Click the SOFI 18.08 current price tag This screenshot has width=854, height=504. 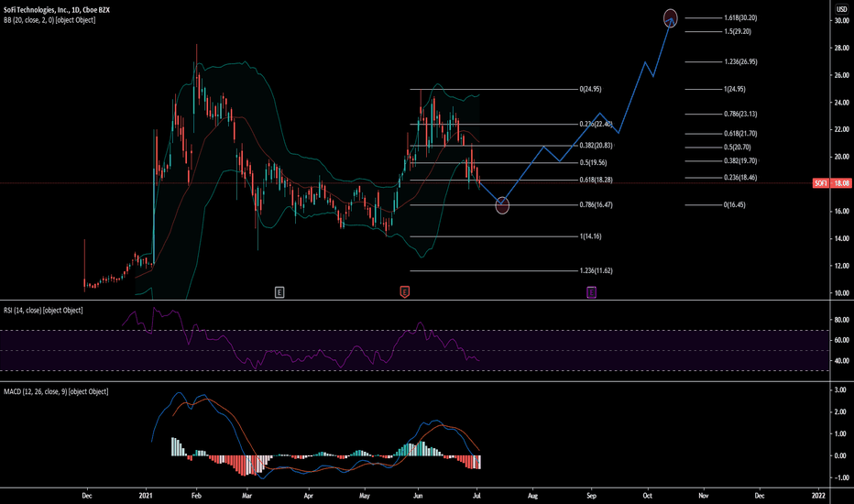click(832, 183)
